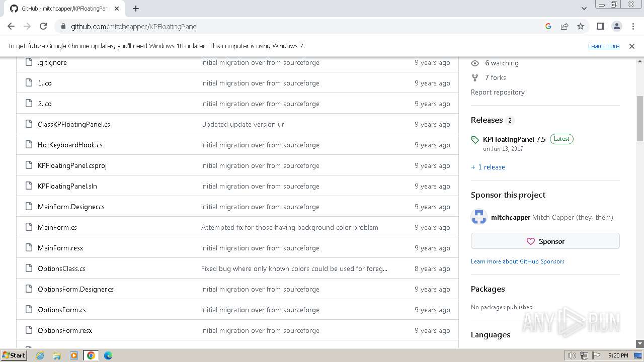
Task: Click the site lock icon in address bar
Action: point(63,27)
